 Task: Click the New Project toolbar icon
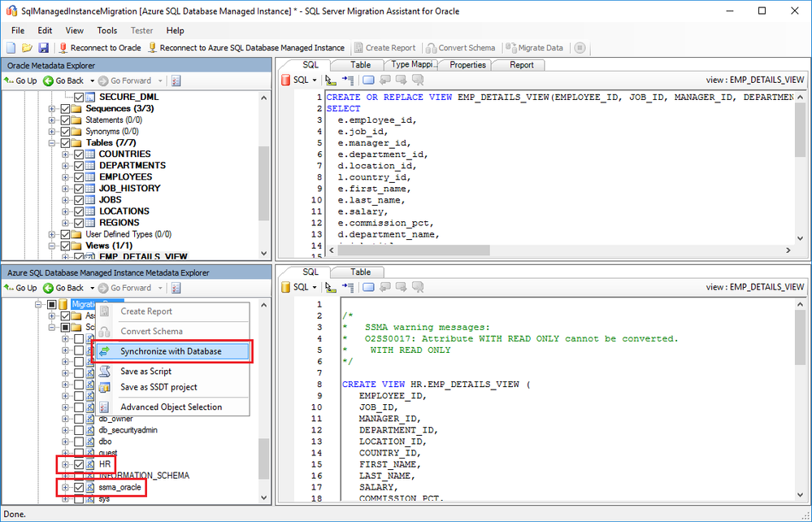click(11, 48)
